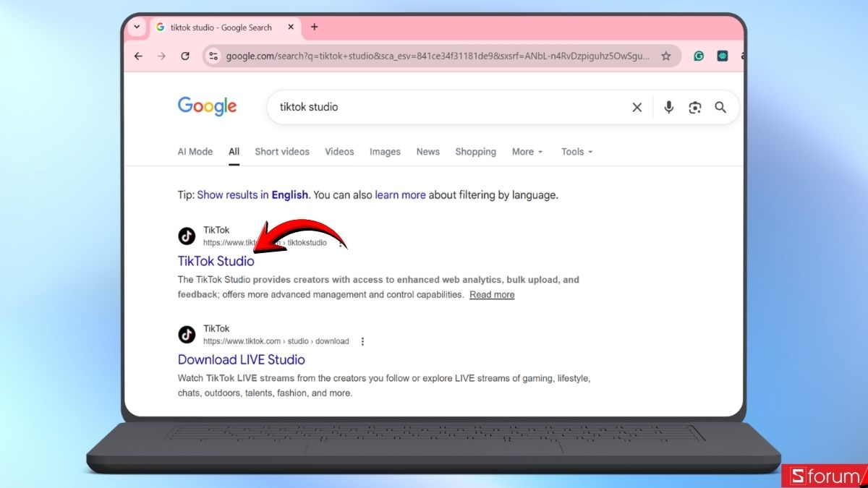Click Show results in English link
Image resolution: width=868 pixels, height=488 pixels.
coord(253,195)
